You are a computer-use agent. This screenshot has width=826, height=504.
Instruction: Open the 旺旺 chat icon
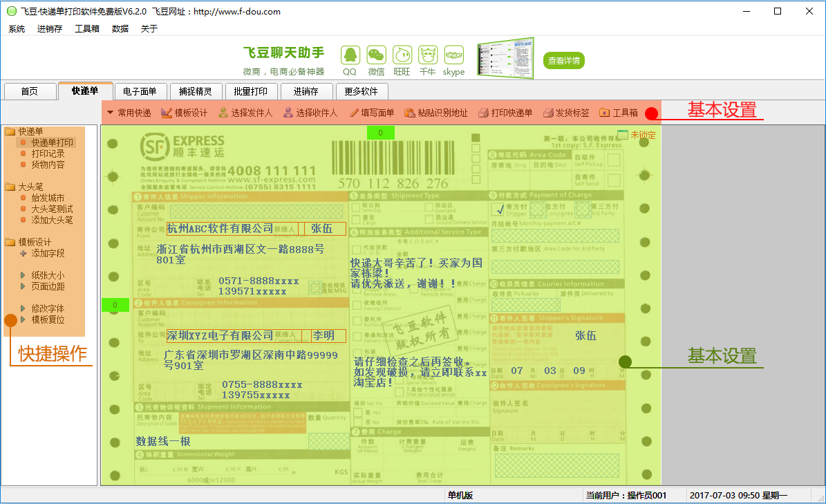pos(402,55)
